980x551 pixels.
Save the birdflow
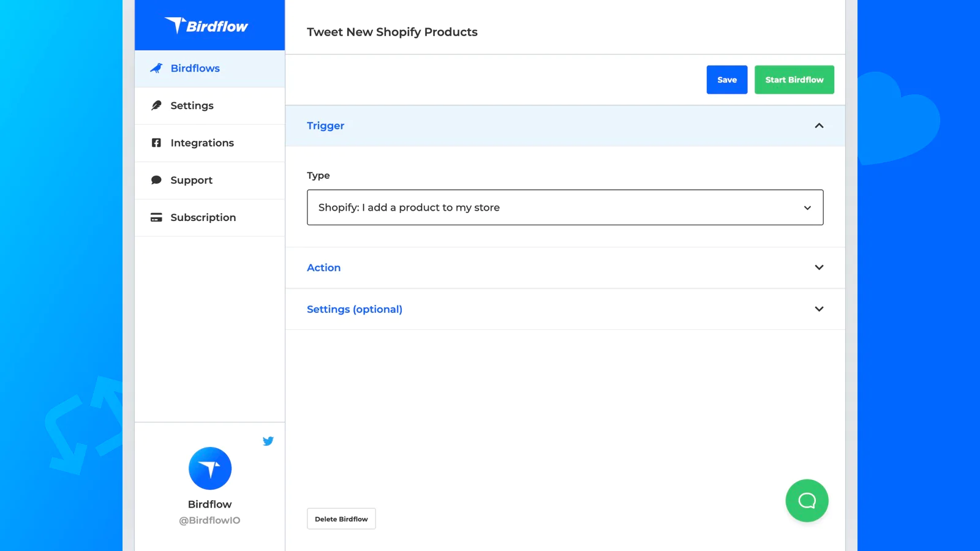(x=727, y=80)
